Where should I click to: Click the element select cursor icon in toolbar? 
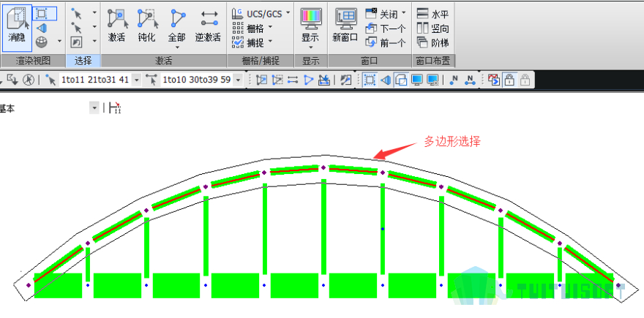152,80
